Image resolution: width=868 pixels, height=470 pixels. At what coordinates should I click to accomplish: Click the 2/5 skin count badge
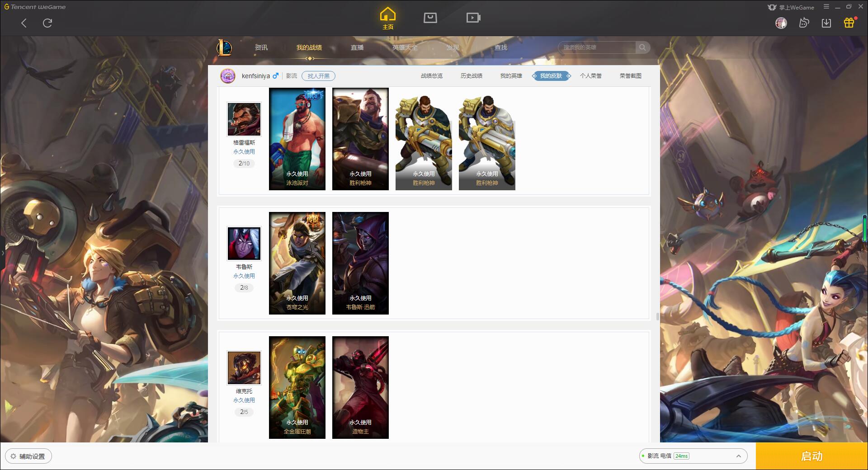[244, 412]
